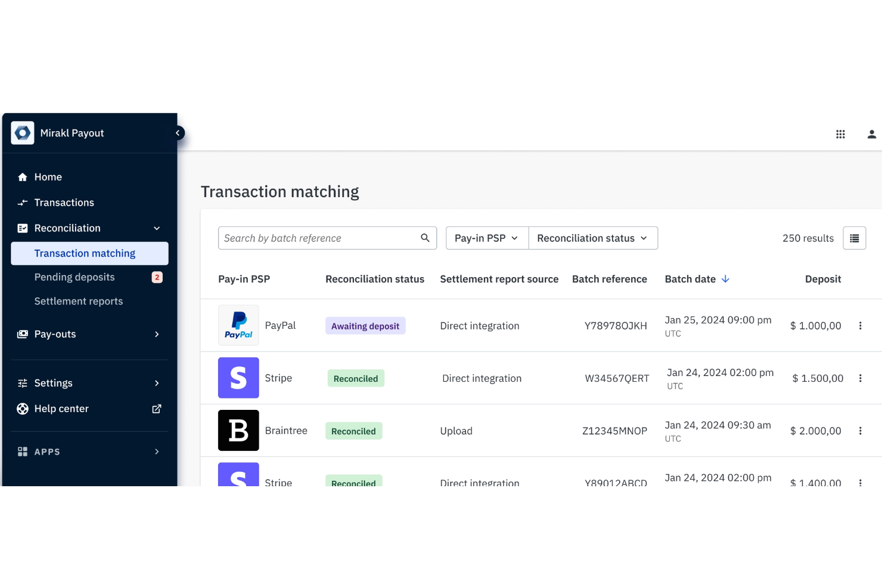Expand the Settings menu chevron
The width and height of the screenshot is (882, 588).
pyautogui.click(x=157, y=383)
